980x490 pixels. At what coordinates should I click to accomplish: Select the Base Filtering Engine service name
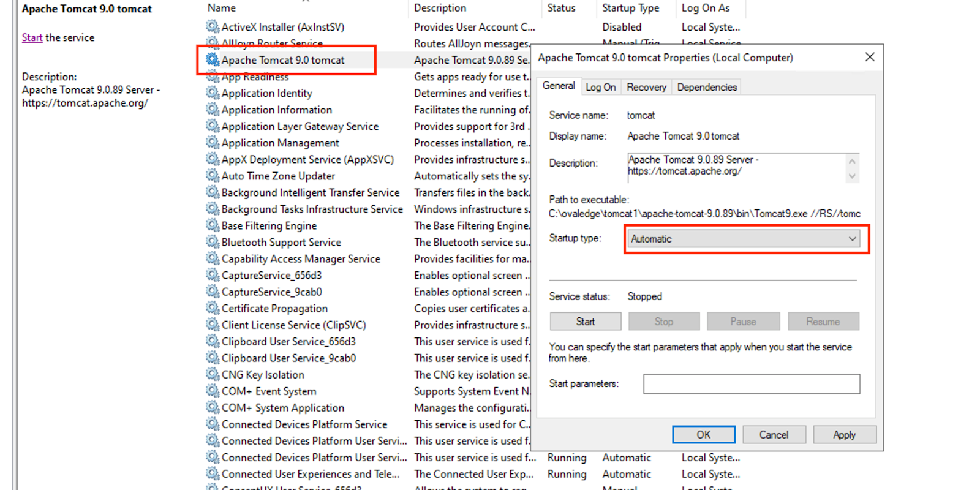(x=269, y=225)
